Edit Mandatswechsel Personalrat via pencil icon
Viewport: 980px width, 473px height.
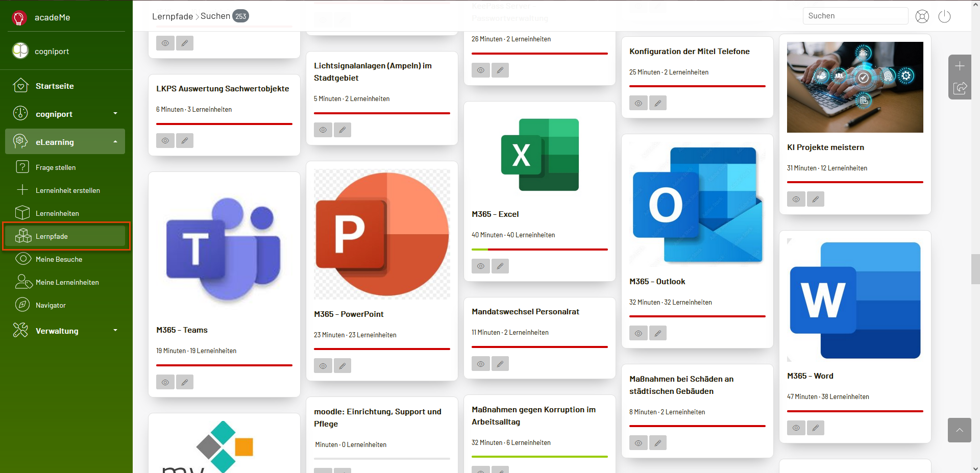point(500,363)
